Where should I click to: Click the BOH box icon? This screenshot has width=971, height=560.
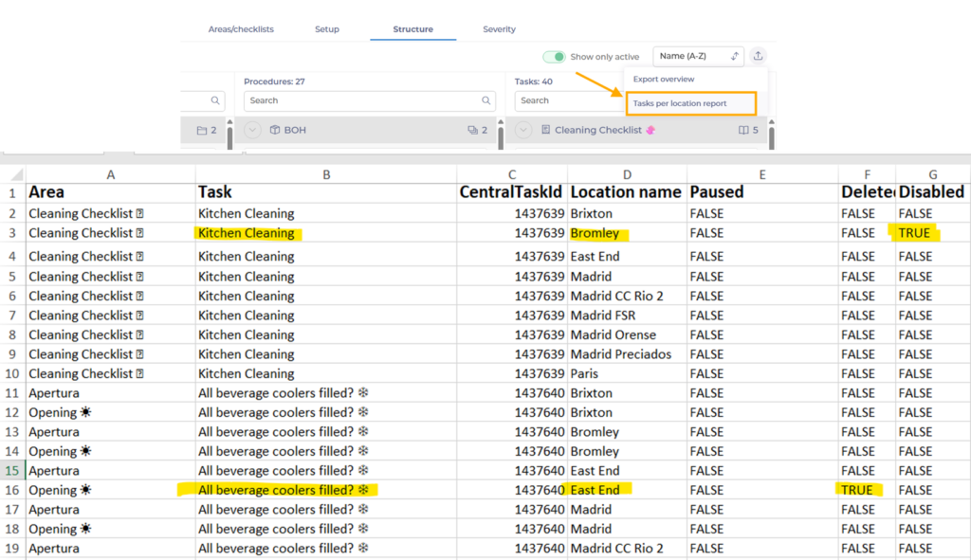coord(274,130)
